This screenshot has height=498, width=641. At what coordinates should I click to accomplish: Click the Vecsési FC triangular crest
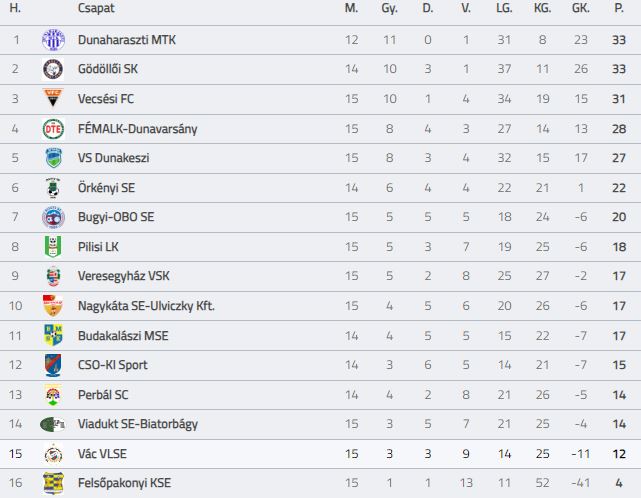(x=53, y=98)
